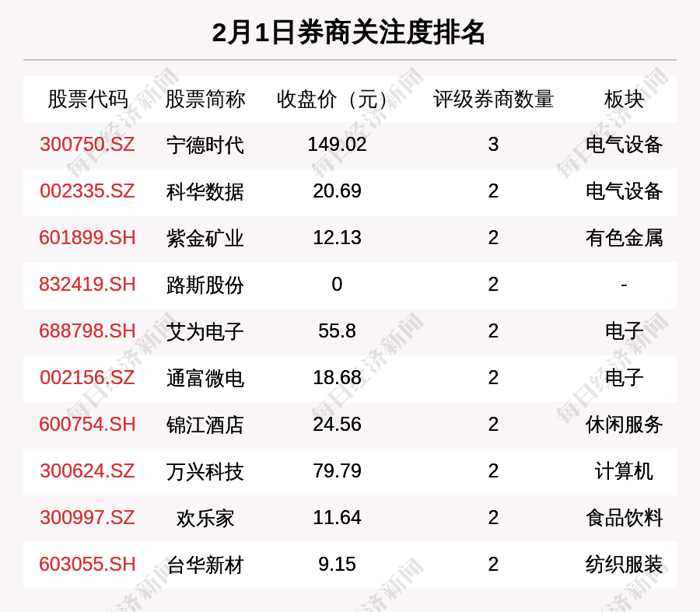Select stock code 600754.SH

click(x=87, y=425)
